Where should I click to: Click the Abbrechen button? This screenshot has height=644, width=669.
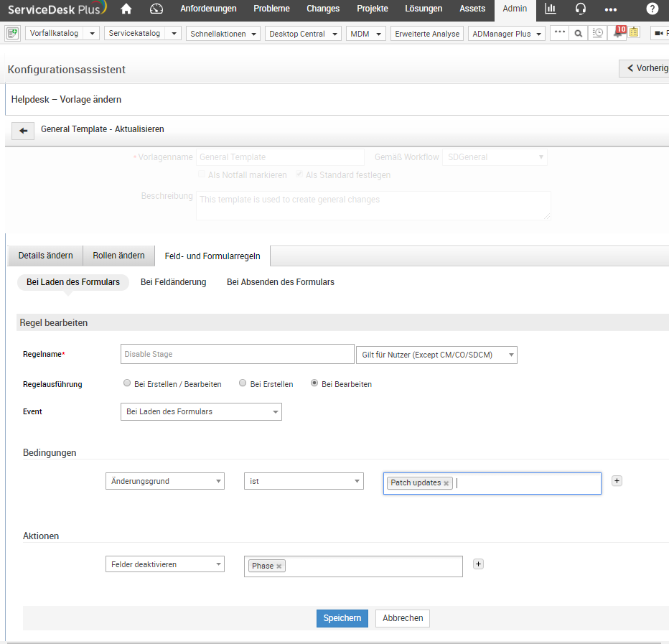click(402, 618)
